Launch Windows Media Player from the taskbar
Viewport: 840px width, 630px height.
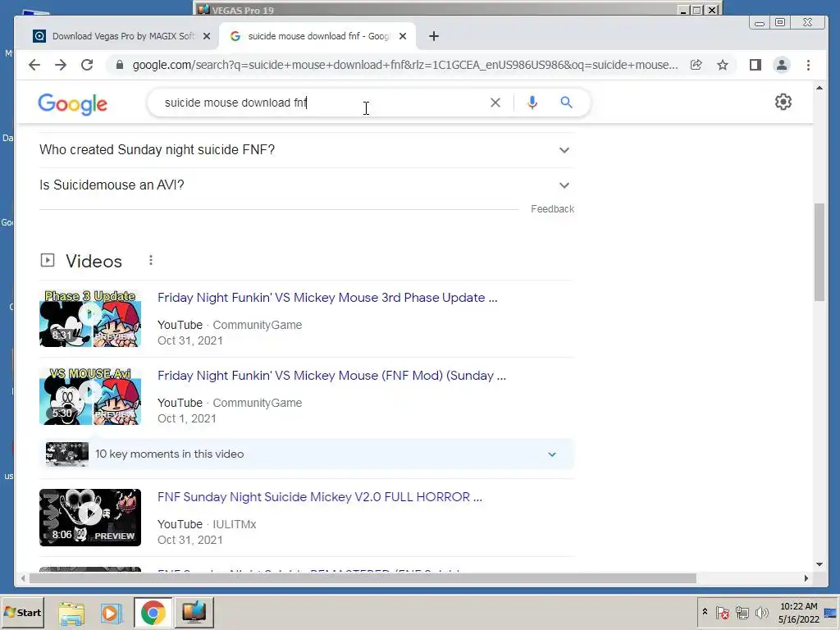point(112,612)
